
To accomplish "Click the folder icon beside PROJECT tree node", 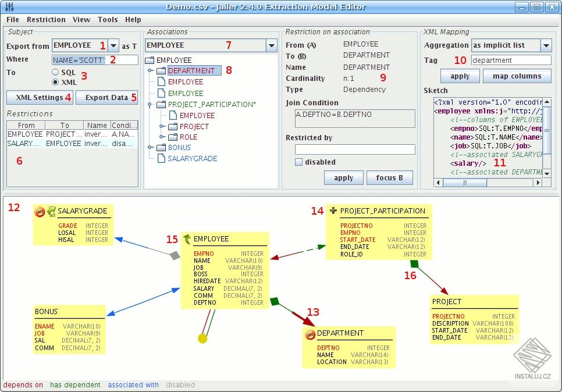I will click(173, 126).
